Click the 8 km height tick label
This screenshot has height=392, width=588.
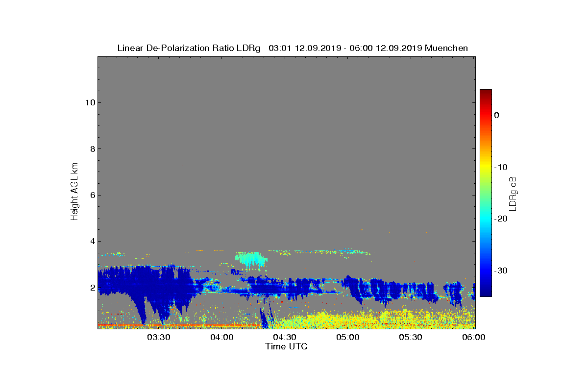92,149
